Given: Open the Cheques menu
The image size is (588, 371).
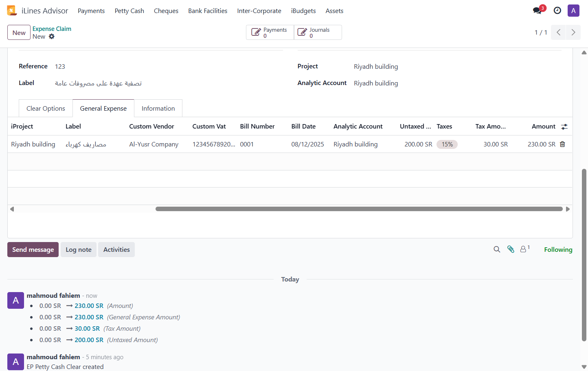Looking at the screenshot, I should point(166,11).
